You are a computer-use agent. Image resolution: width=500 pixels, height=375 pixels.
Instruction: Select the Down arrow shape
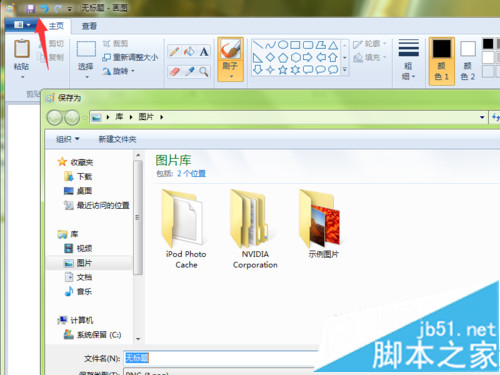click(258, 70)
